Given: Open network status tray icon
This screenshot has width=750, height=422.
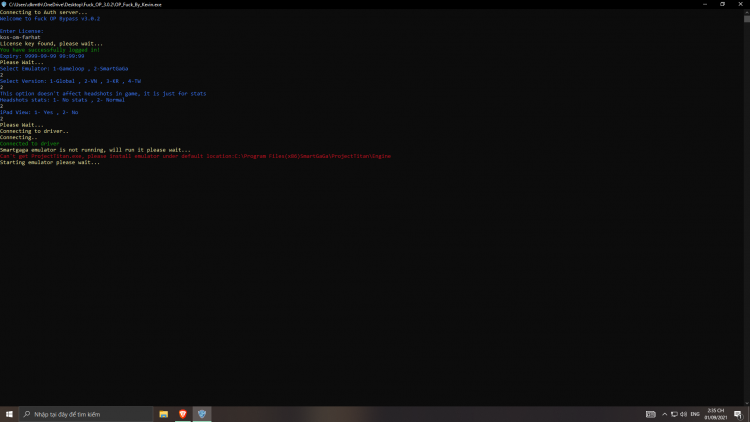Looking at the screenshot, I should 674,414.
